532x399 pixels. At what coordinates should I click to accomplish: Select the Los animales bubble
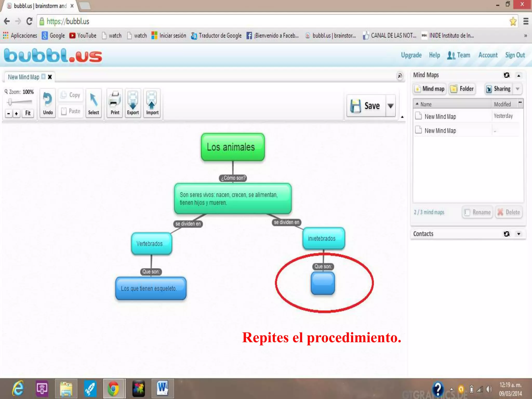click(233, 147)
